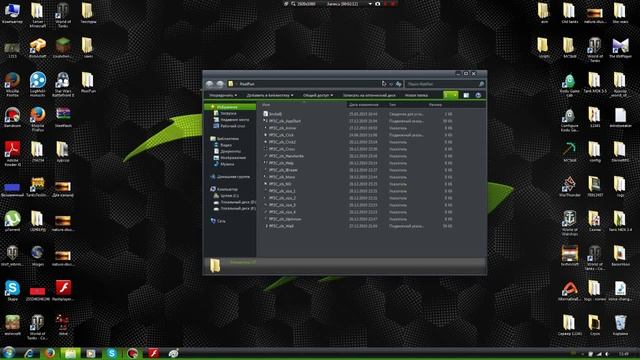Open the Изображения library

(230, 158)
